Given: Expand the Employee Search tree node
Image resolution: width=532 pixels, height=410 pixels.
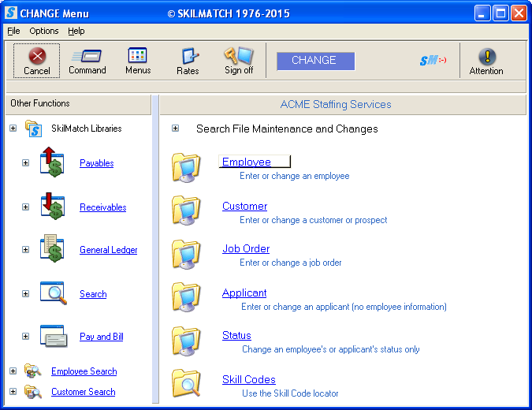Looking at the screenshot, I should (x=13, y=371).
